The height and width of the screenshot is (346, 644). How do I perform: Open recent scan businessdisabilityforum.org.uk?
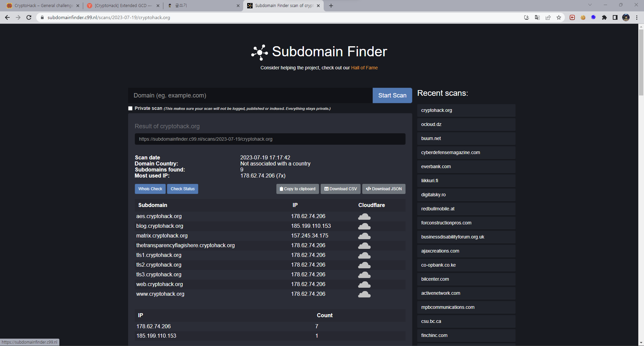[x=466, y=237]
